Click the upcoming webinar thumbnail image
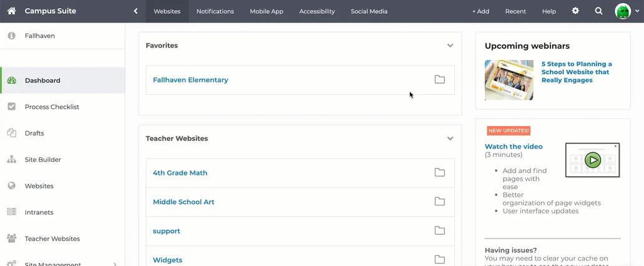This screenshot has width=644, height=266. (509, 80)
